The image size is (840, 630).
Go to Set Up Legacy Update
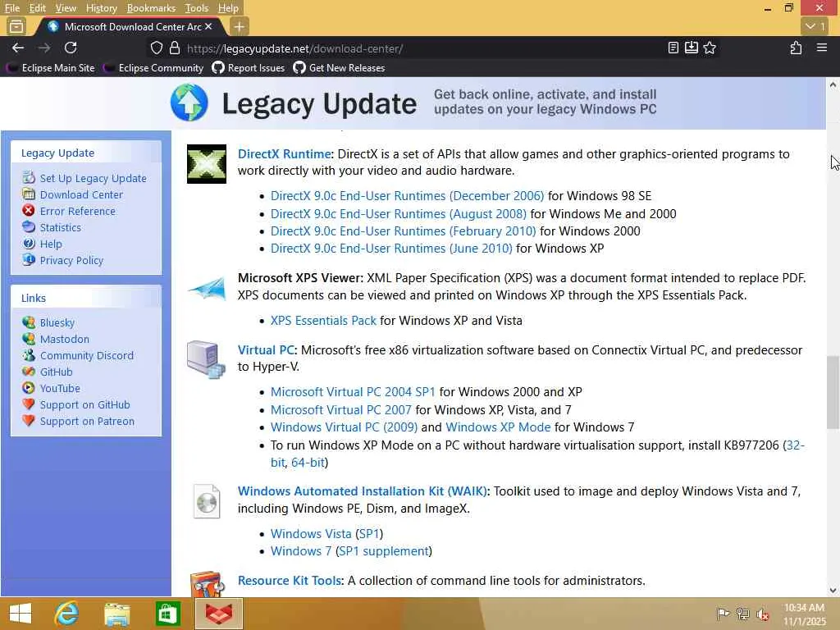[93, 178]
